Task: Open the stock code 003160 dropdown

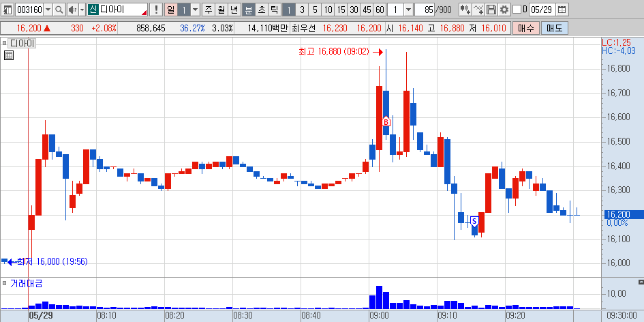Action: pos(48,10)
